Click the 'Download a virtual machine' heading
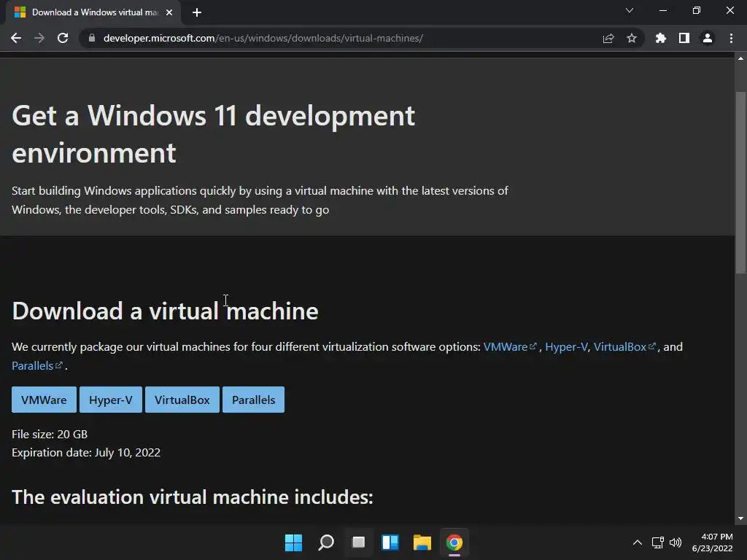 [x=166, y=311]
